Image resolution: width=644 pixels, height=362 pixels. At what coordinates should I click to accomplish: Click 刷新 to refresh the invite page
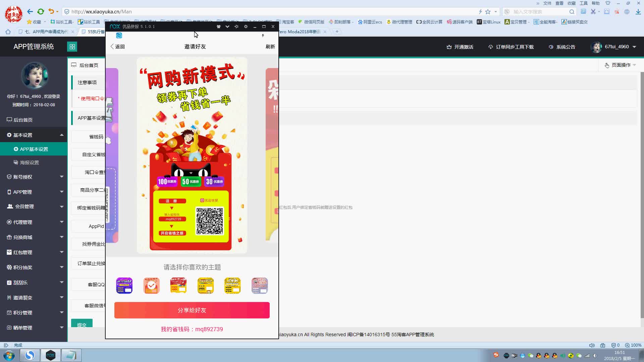pos(271,47)
